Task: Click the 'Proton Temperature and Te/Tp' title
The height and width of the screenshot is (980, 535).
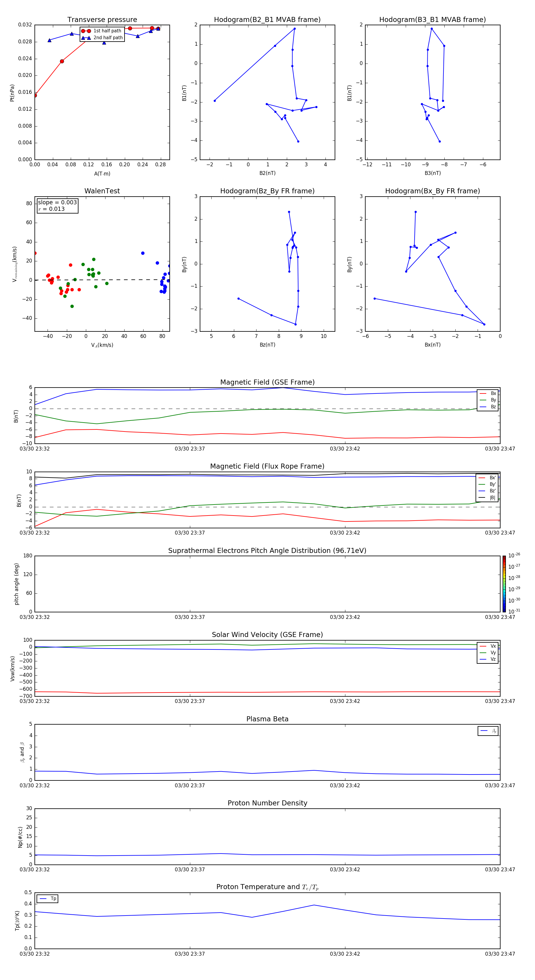Action: tap(267, 887)
